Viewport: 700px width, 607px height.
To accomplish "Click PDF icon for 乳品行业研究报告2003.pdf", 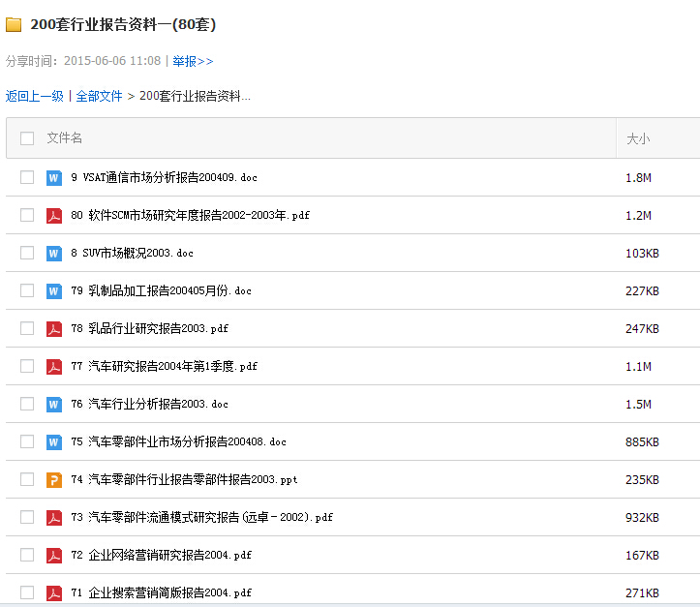I will [54, 328].
